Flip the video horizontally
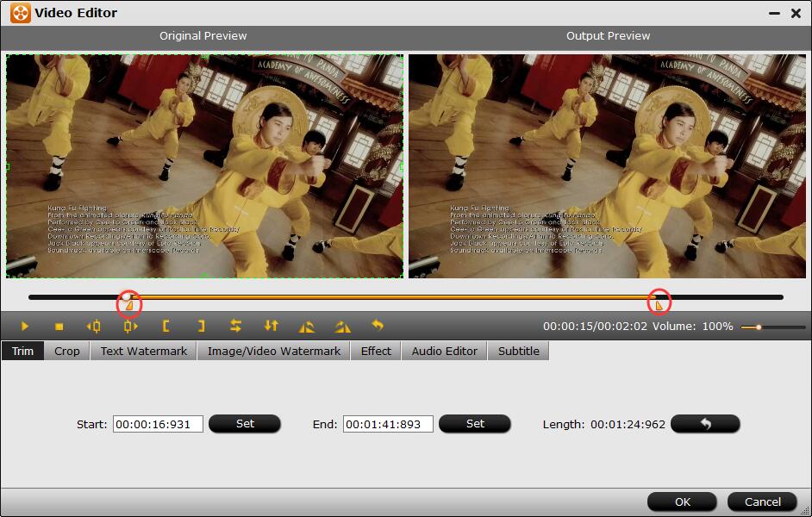 click(235, 327)
